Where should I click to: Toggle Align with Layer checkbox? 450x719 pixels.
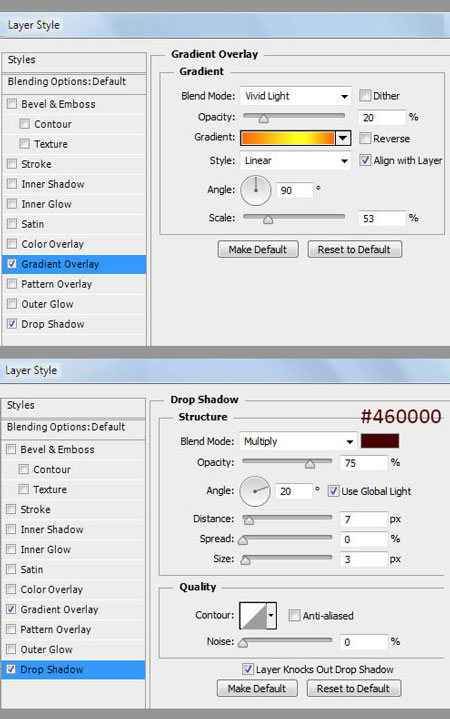pyautogui.click(x=365, y=160)
